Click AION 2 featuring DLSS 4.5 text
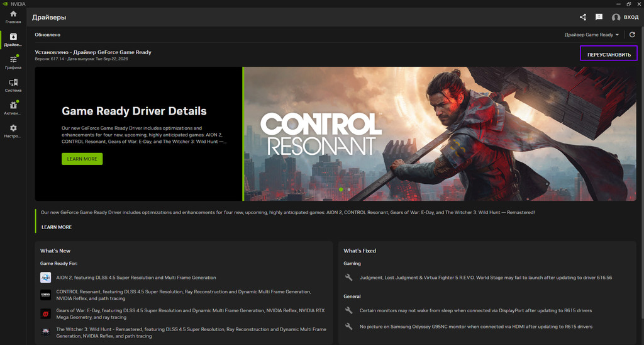This screenshot has height=345, width=644. 136,278
